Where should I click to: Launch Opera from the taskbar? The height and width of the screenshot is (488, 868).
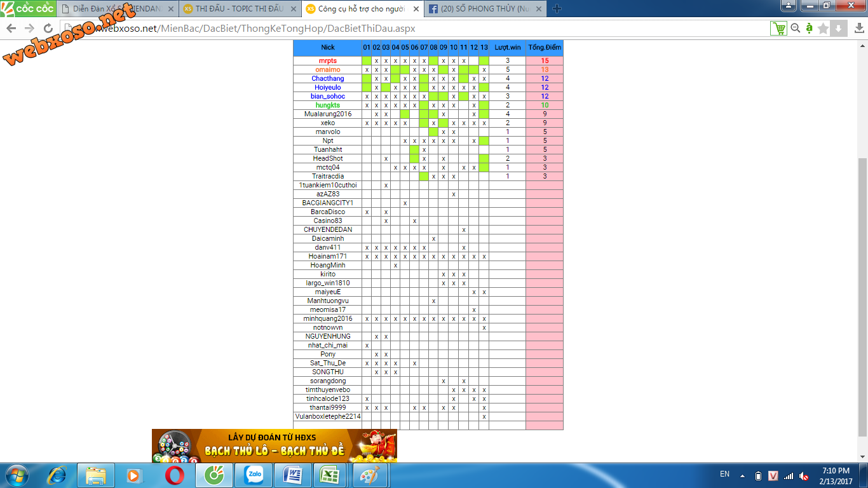click(x=175, y=475)
